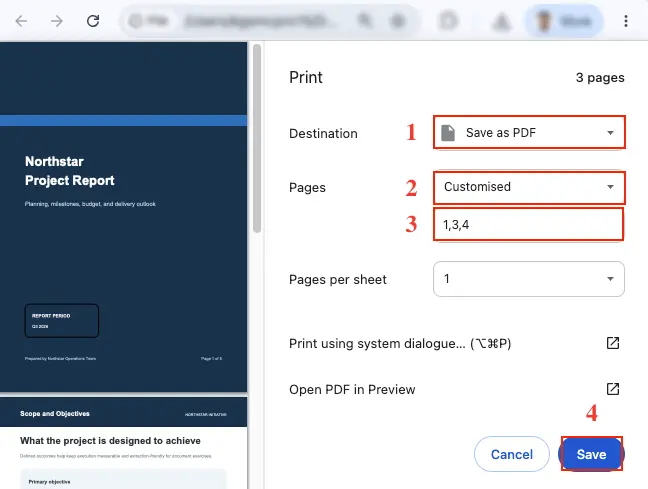This screenshot has height=489, width=648.
Task: Click external-link icon beside system dialogue option
Action: pos(612,343)
